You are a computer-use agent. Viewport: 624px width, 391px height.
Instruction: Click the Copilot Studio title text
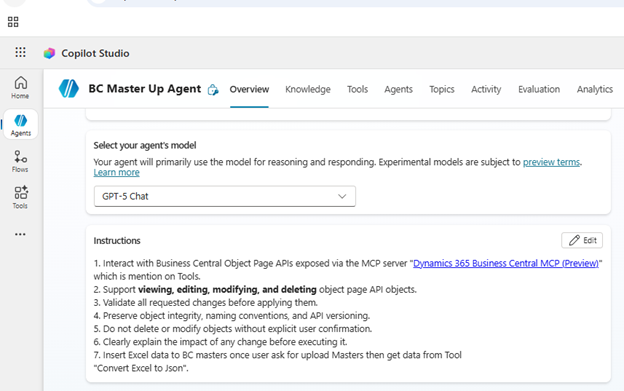[95, 53]
